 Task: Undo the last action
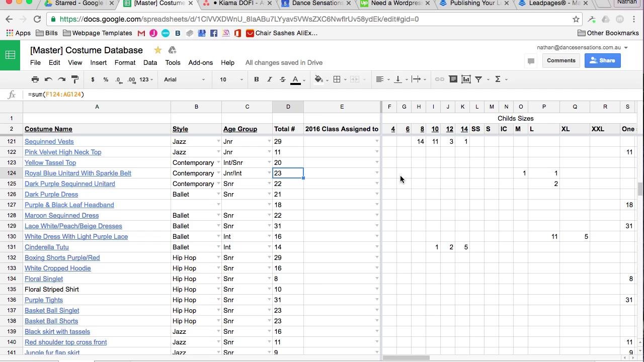point(48,79)
